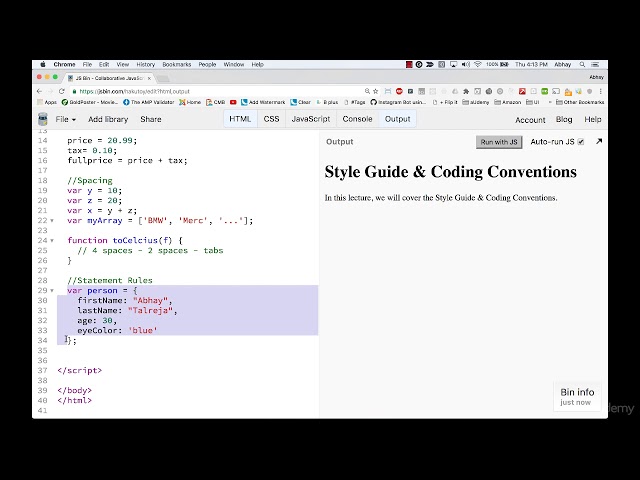The height and width of the screenshot is (480, 640).
Task: Open macOS notification center icon
Action: (596, 64)
